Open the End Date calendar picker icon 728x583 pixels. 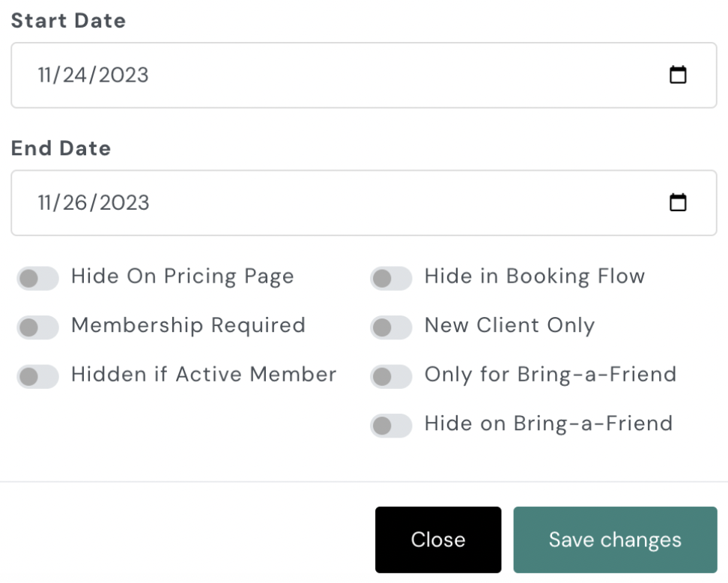tap(678, 202)
